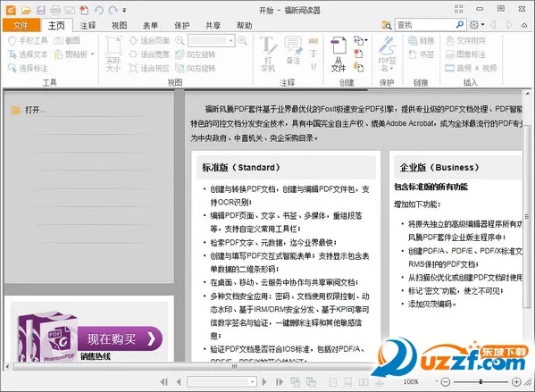This screenshot has height=392, width=535.
Task: Open the 保护 ribbon tab
Action: coord(182,26)
